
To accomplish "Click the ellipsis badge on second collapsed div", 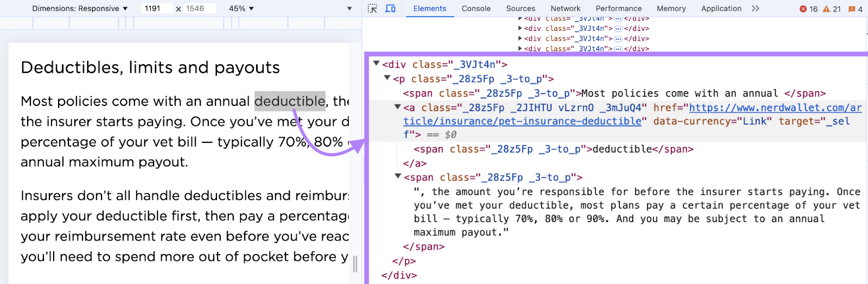I will pyautogui.click(x=618, y=28).
